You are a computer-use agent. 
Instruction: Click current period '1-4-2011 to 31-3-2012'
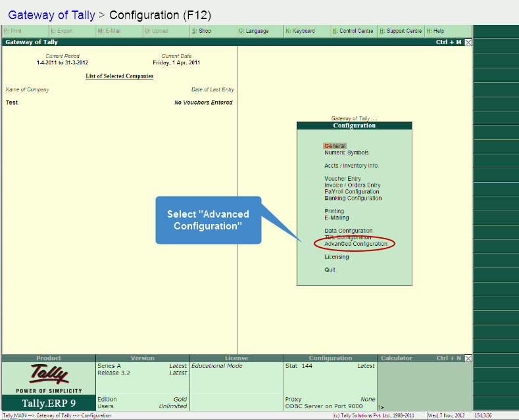[x=62, y=62]
